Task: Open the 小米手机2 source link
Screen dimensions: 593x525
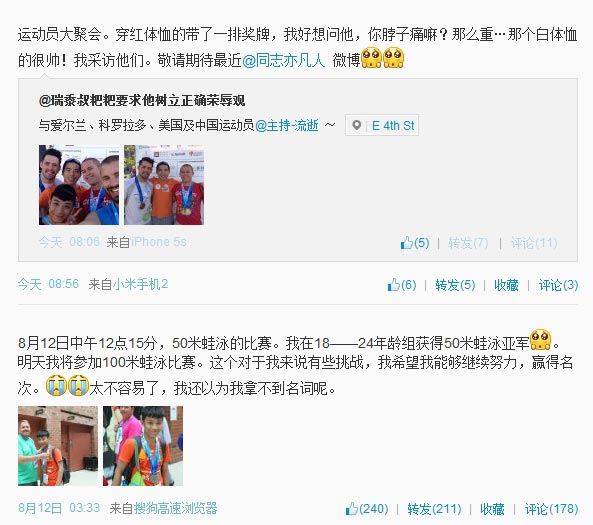Action: (140, 284)
